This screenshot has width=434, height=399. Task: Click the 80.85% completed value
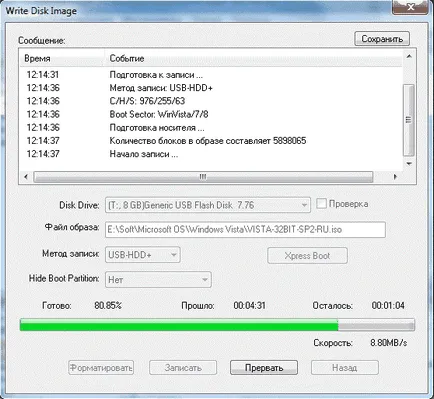[108, 305]
